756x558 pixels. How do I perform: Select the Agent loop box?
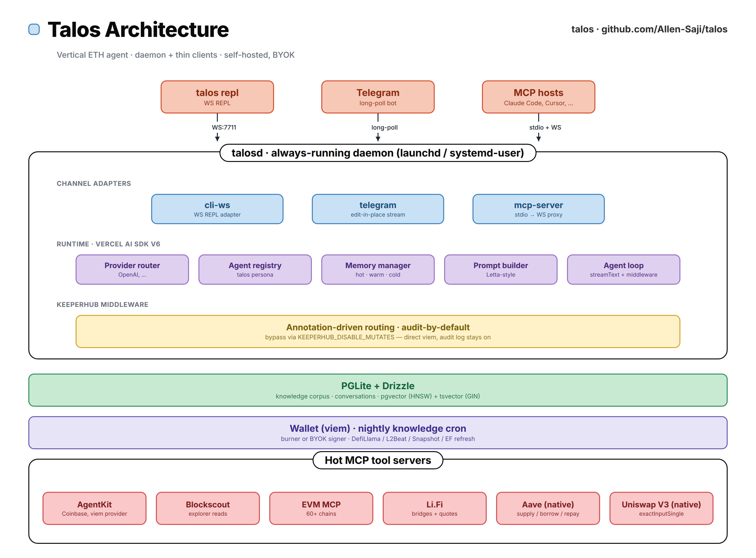pos(623,270)
